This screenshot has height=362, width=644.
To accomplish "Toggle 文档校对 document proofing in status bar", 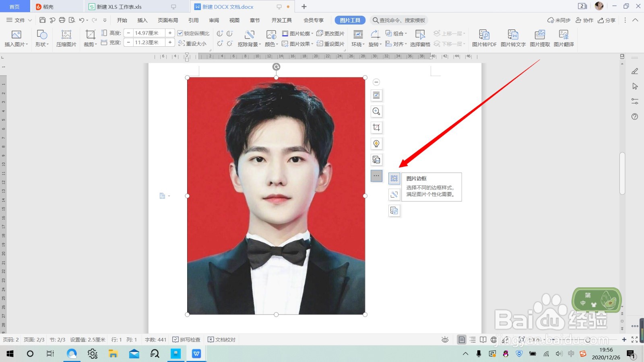I will [221, 340].
